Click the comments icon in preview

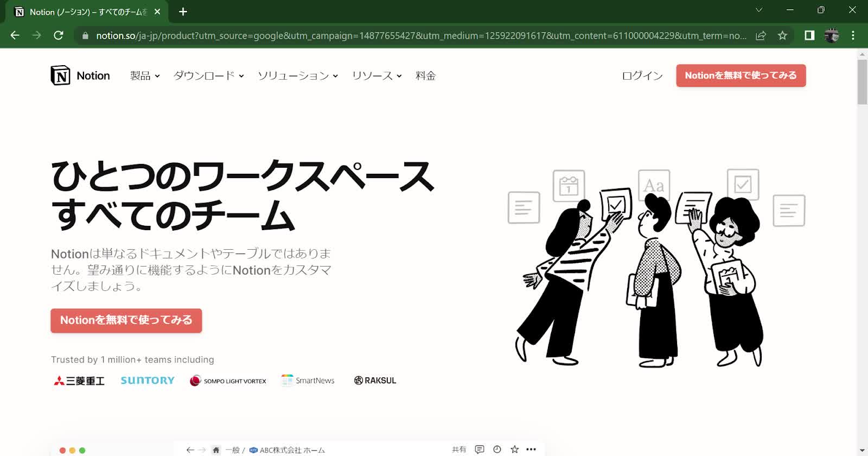[x=480, y=449]
